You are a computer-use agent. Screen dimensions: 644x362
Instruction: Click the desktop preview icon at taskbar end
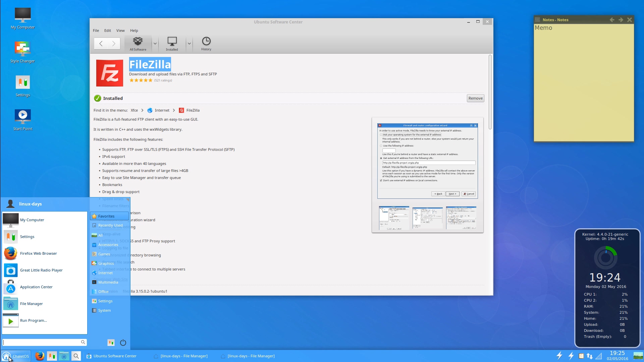point(638,356)
